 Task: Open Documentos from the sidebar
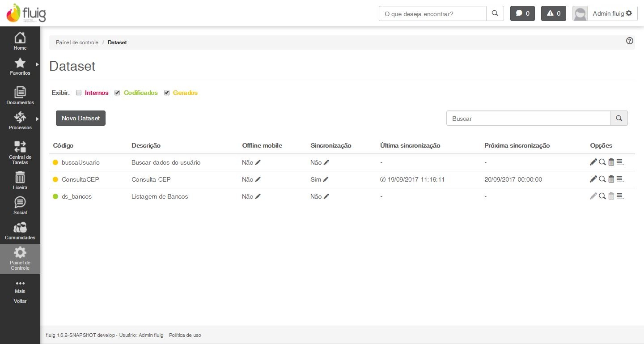[20, 96]
